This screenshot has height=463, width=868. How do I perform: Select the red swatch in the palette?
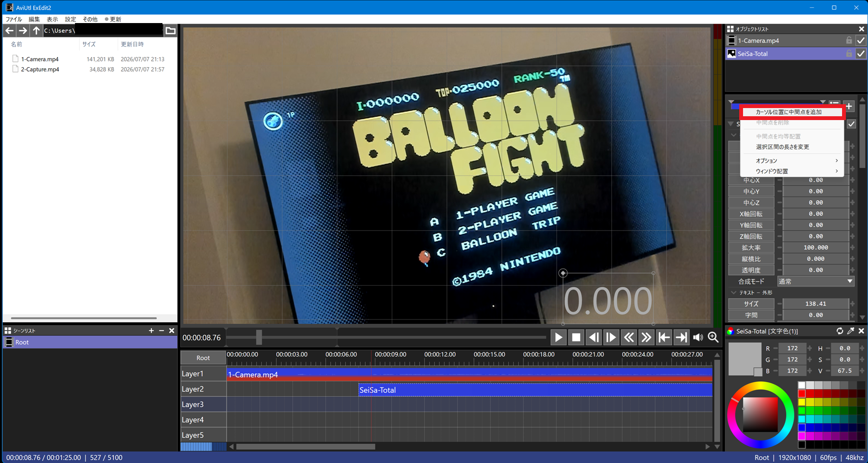(x=802, y=394)
